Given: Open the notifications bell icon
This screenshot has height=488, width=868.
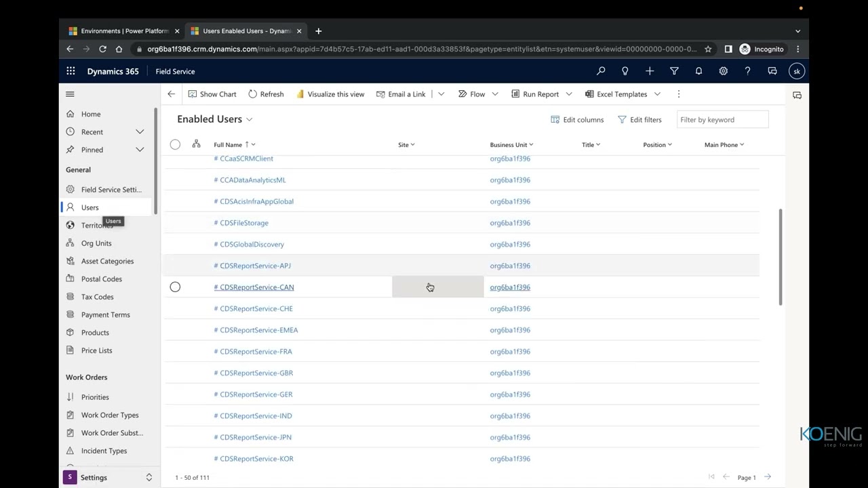Looking at the screenshot, I should [x=698, y=71].
